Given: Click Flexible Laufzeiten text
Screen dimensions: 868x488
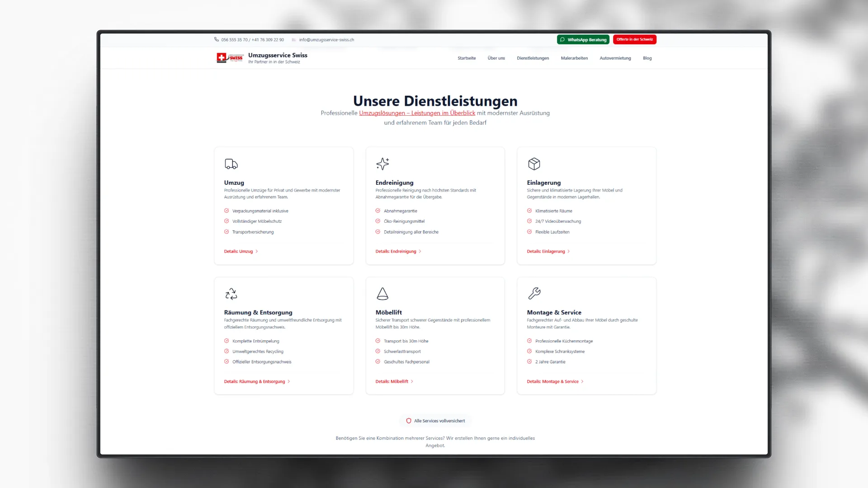Looking at the screenshot, I should [x=552, y=232].
